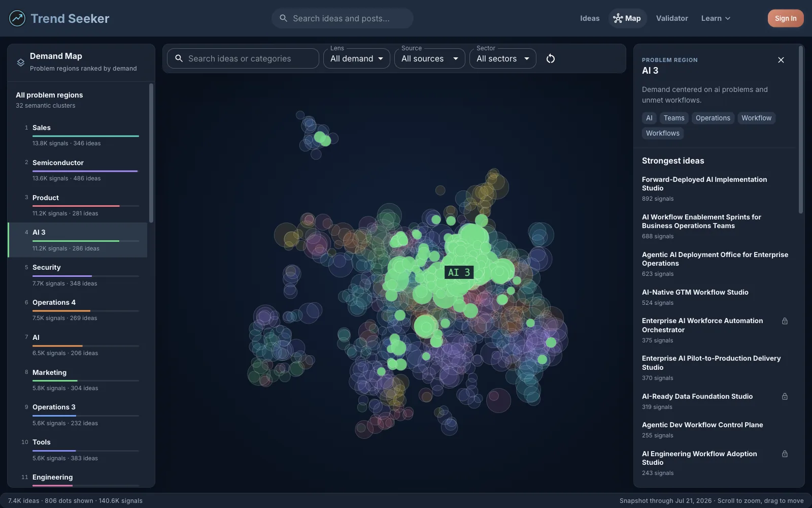This screenshot has width=812, height=508.
Task: Select the Tools problem region
Action: coord(78,450)
